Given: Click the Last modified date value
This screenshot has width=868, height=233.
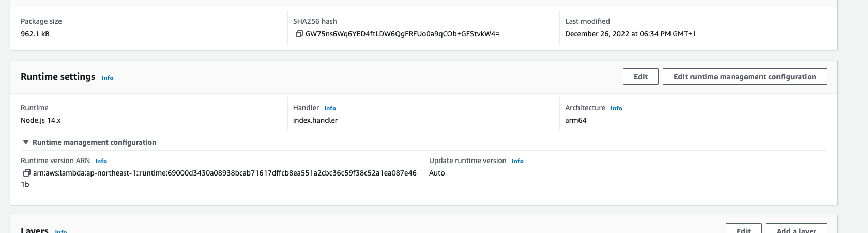Looking at the screenshot, I should 630,34.
